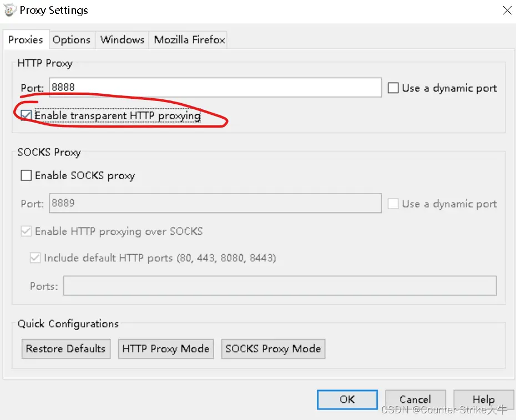Click the SOCKS port field showing 8889

tap(215, 203)
